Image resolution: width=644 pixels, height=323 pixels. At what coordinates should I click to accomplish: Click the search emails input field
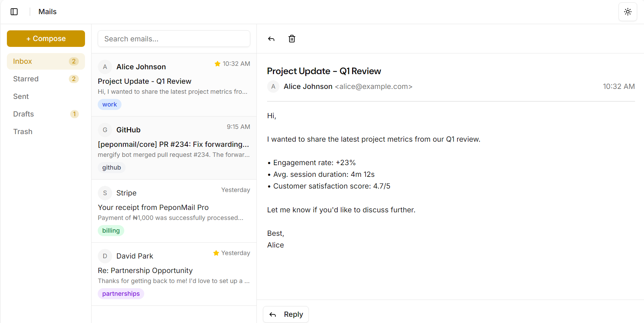point(174,39)
